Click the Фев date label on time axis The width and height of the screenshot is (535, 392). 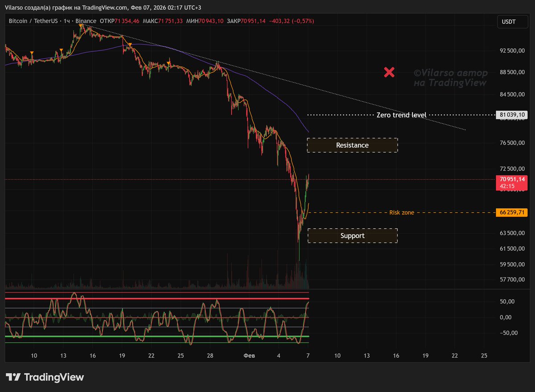249,355
